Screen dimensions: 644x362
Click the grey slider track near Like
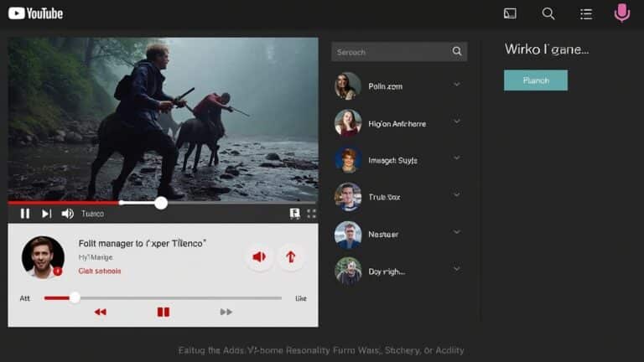pos(181,298)
